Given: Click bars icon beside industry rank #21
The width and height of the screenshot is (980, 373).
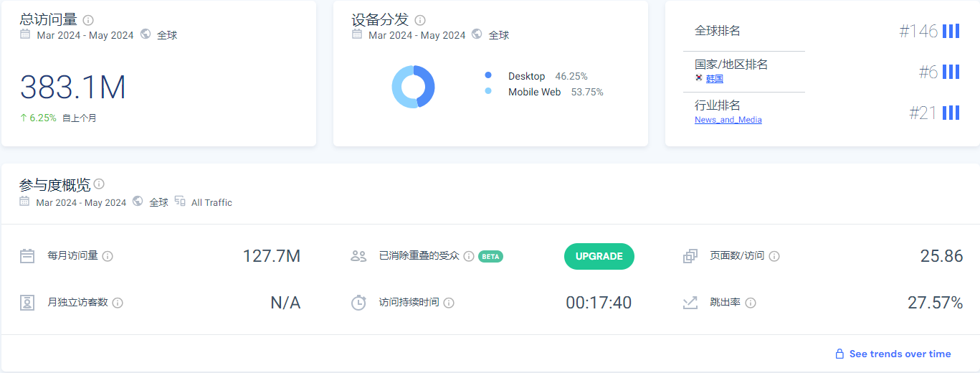Looking at the screenshot, I should (x=951, y=113).
